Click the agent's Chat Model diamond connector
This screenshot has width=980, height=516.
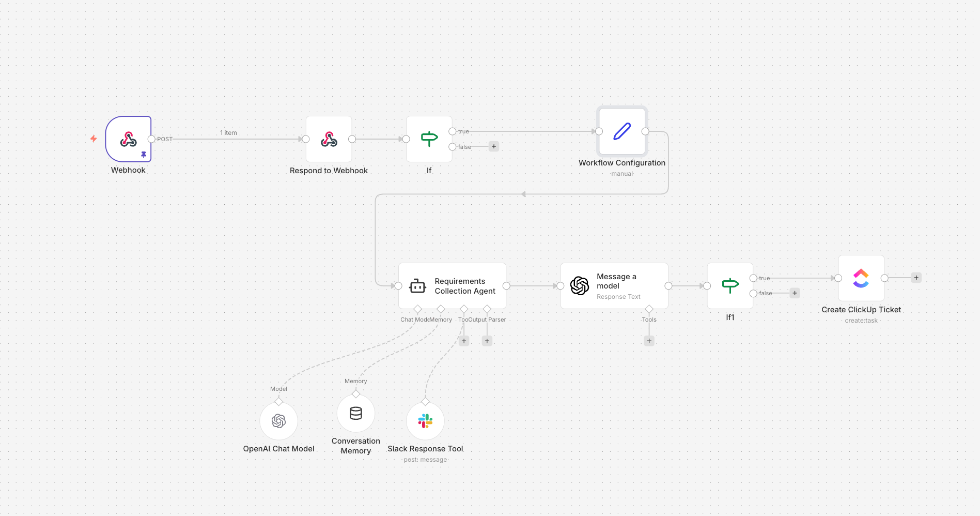[417, 309]
